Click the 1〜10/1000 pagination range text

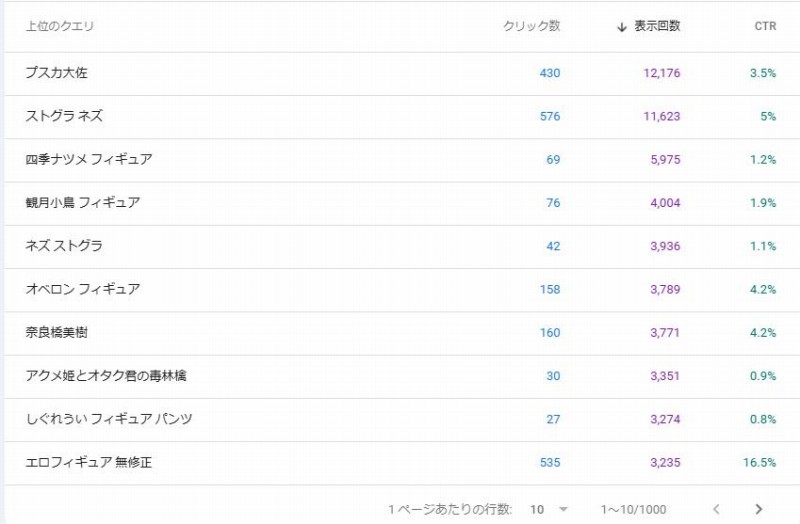click(x=634, y=509)
